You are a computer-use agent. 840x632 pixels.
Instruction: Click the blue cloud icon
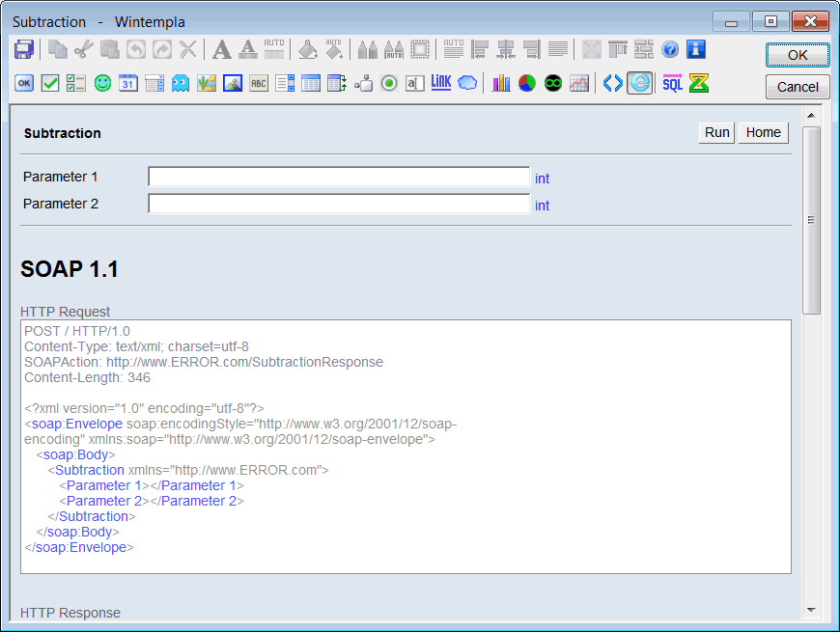467,83
